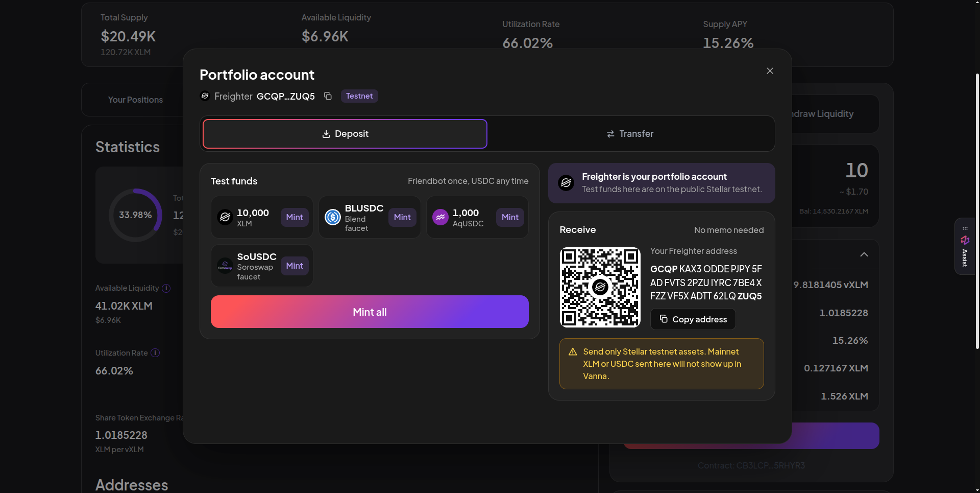
Task: Click the 'Friendbot once, USDC any time' text
Action: pyautogui.click(x=468, y=181)
